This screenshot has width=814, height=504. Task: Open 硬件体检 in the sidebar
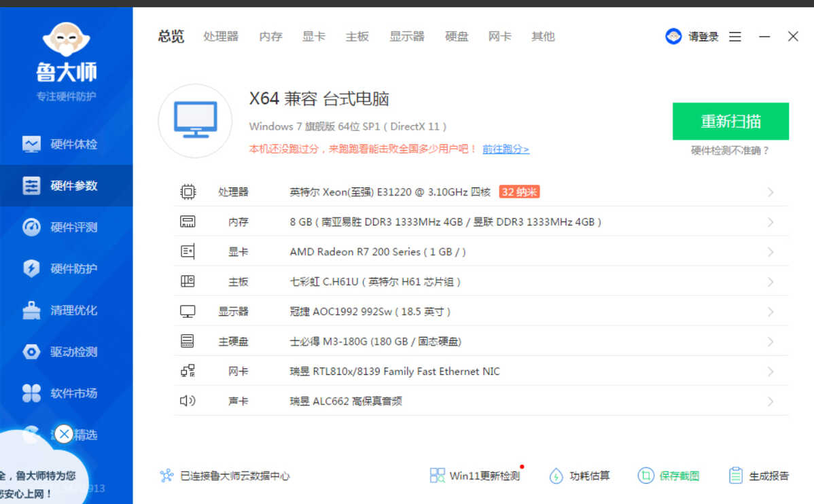(x=66, y=144)
